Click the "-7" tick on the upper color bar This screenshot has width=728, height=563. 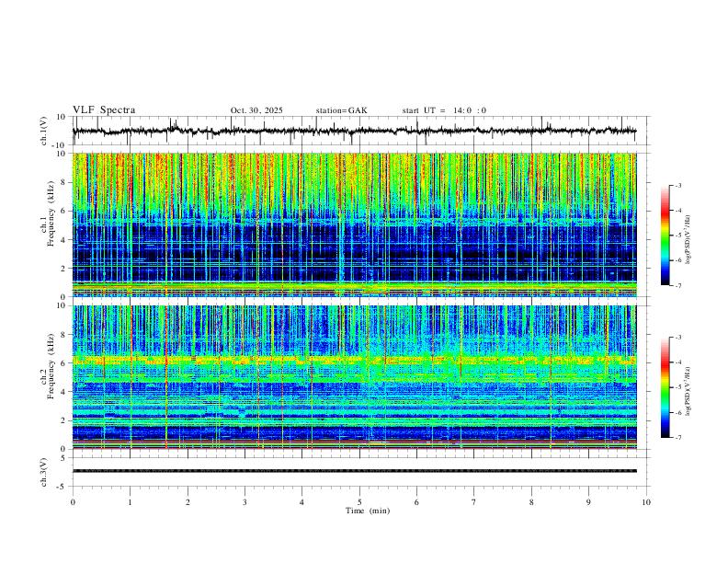677,286
